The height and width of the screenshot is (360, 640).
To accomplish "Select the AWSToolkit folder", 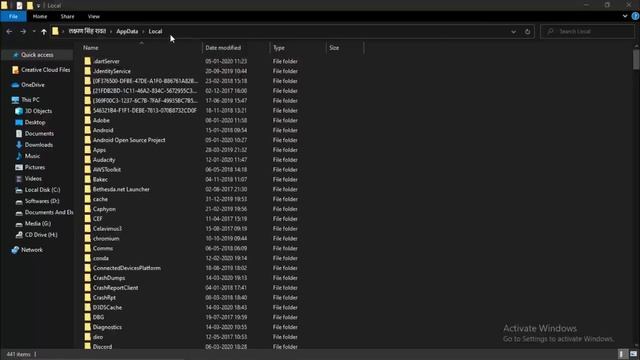I will (x=107, y=169).
